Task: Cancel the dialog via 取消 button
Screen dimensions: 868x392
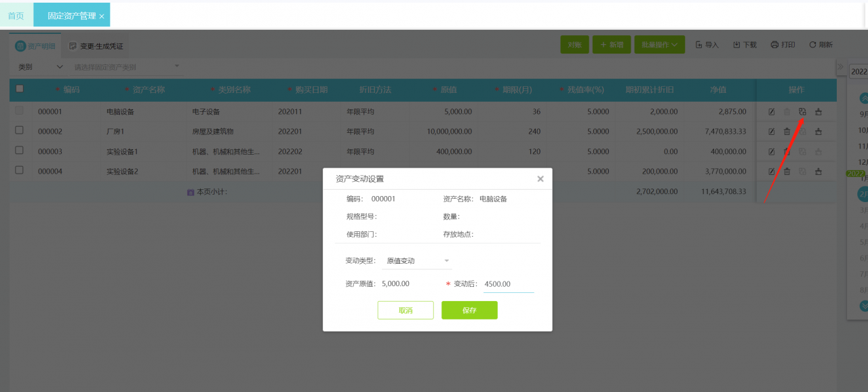Action: pos(406,310)
